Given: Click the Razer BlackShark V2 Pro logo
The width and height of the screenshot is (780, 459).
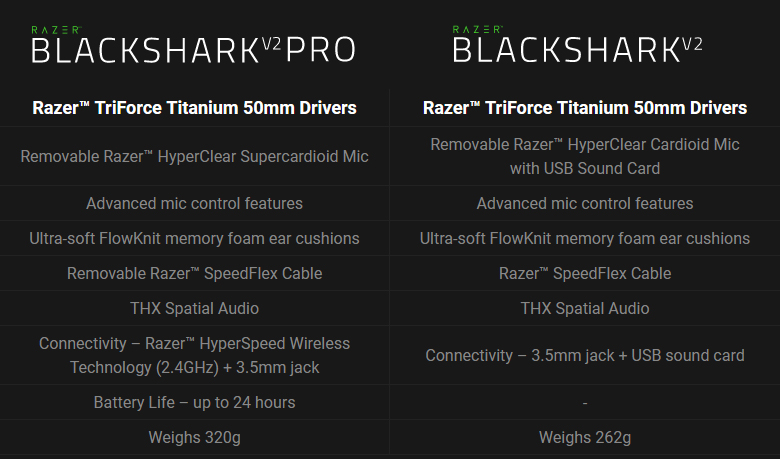Looking at the screenshot, I should [x=194, y=45].
